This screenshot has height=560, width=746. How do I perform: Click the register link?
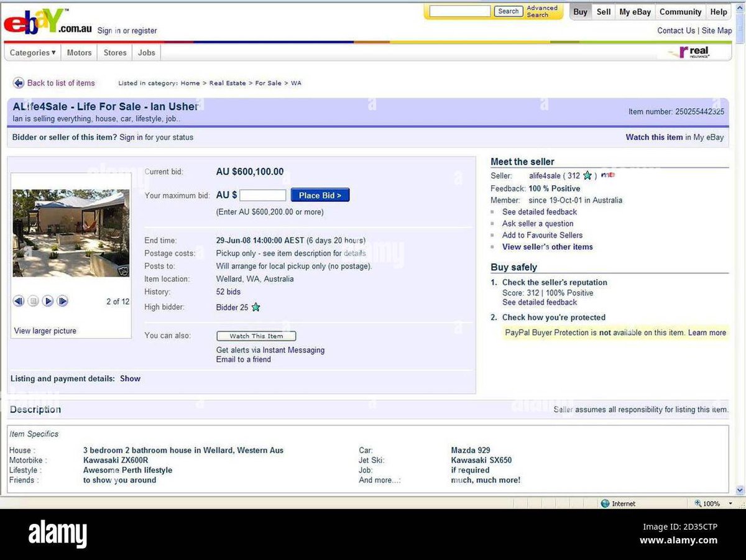click(144, 31)
